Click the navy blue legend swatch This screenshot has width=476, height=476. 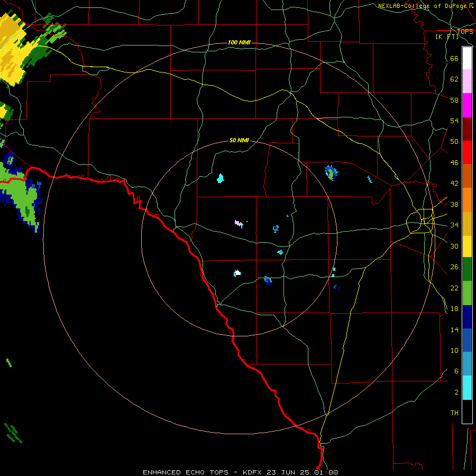pos(467,317)
